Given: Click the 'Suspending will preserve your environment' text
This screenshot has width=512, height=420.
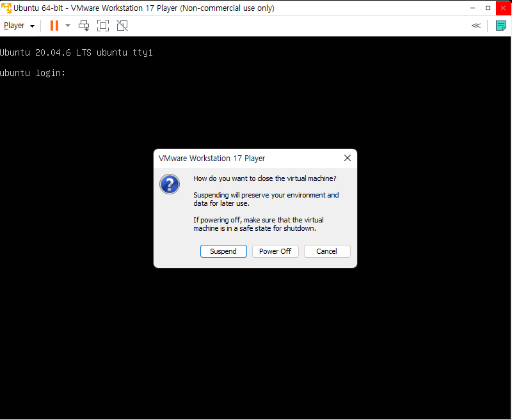Looking at the screenshot, I should click(266, 199).
